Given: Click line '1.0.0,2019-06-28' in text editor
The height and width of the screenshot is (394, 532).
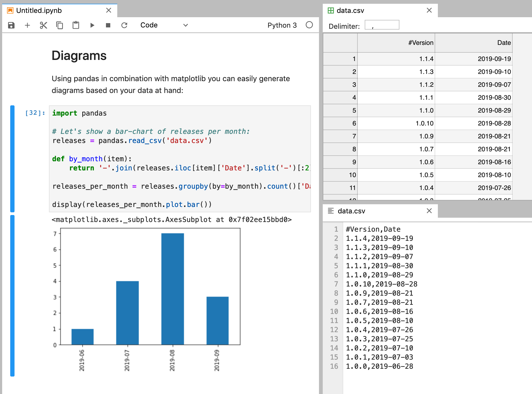Looking at the screenshot, I should tap(380, 366).
